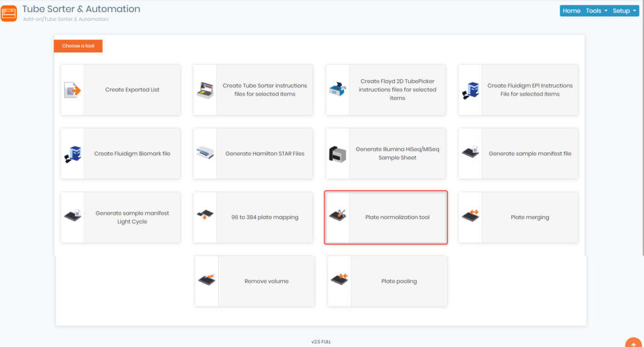Open Create Fluidigm Biomark file tool
The image size is (644, 347).
click(120, 154)
